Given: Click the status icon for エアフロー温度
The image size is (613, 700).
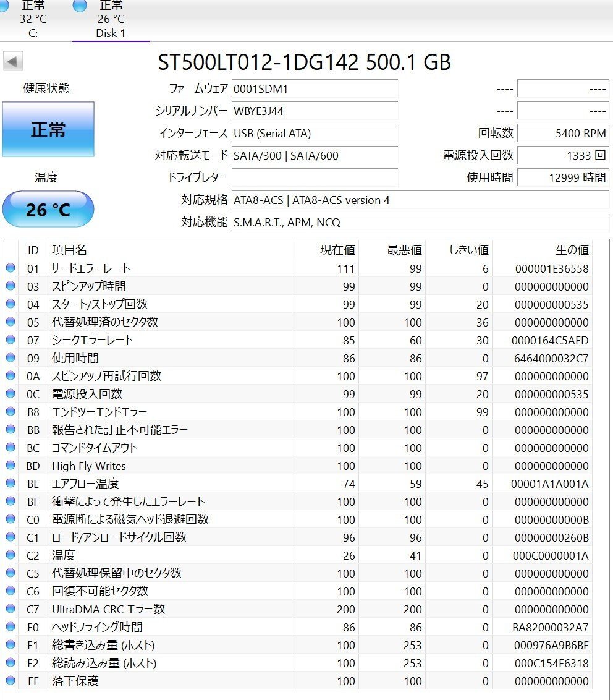Looking at the screenshot, I should click(x=10, y=484).
